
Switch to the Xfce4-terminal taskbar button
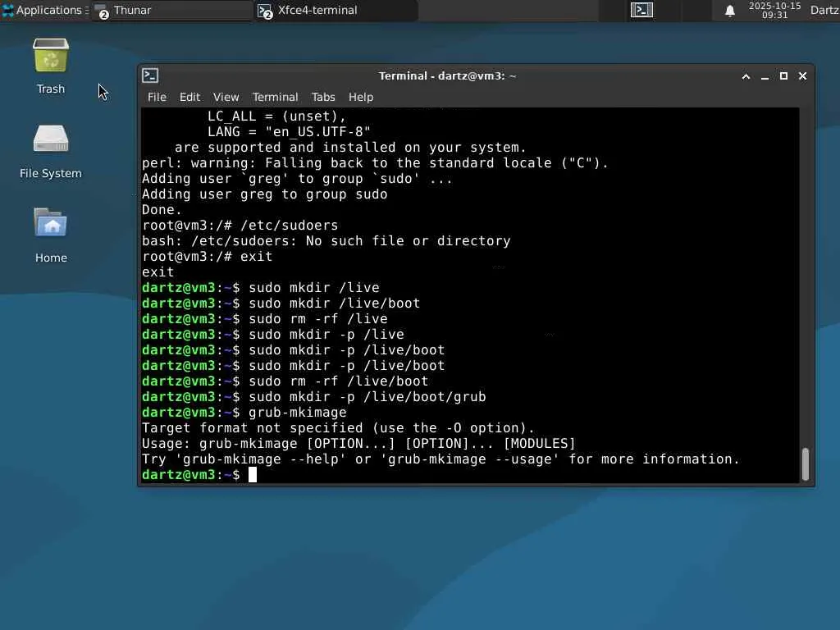coord(336,10)
